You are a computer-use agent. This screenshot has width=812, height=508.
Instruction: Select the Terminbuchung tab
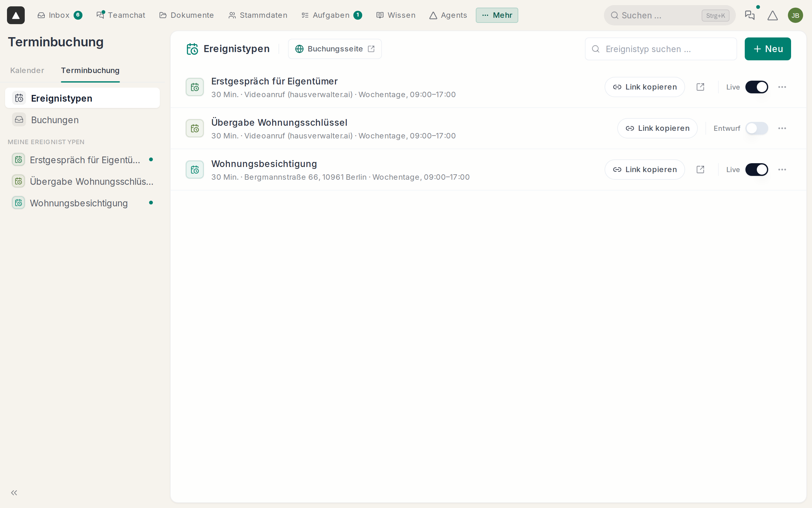coord(90,70)
